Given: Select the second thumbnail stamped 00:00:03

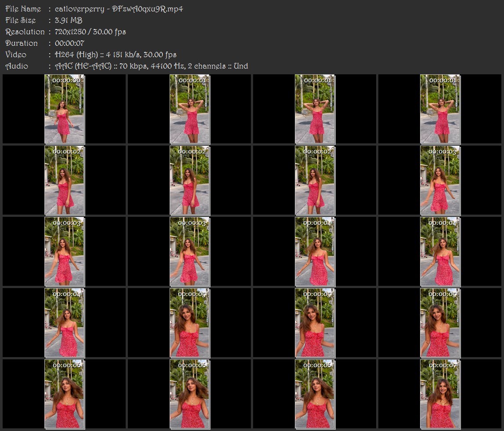Looking at the screenshot, I should click(64, 252).
